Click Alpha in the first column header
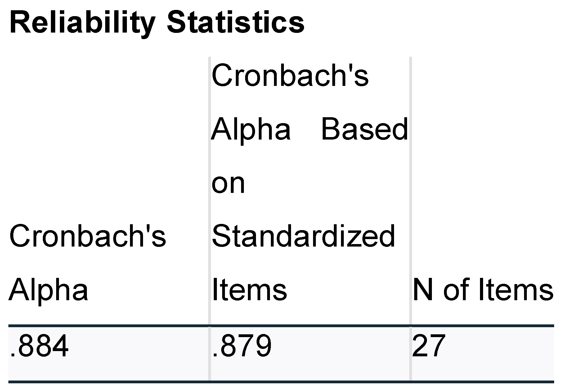Image resolution: width=565 pixels, height=392 pixels. click(48, 290)
